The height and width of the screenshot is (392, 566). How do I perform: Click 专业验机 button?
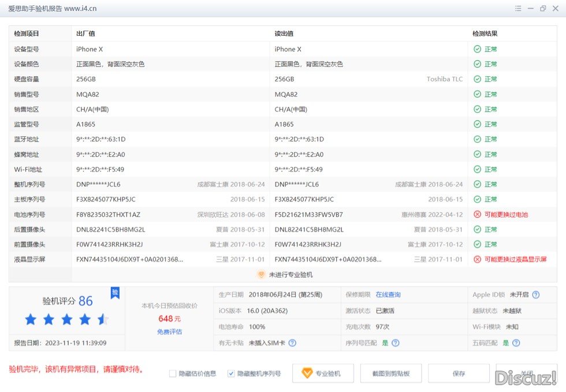click(323, 373)
